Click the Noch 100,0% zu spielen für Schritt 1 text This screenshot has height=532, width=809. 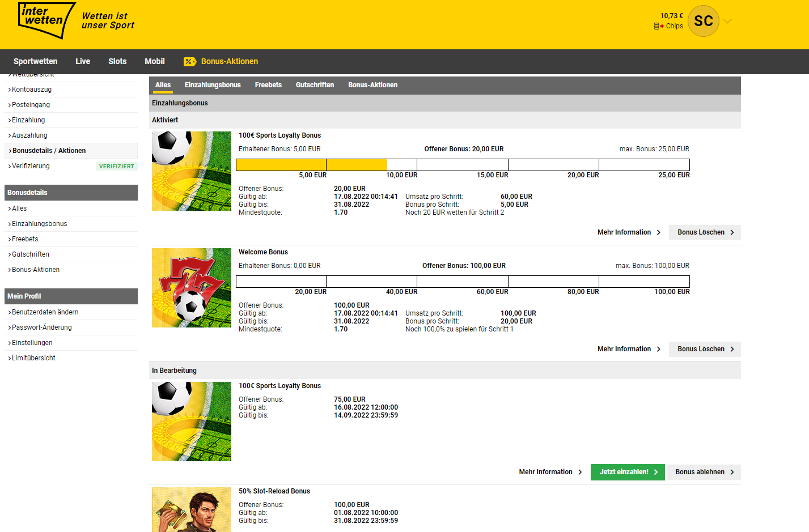pos(459,329)
